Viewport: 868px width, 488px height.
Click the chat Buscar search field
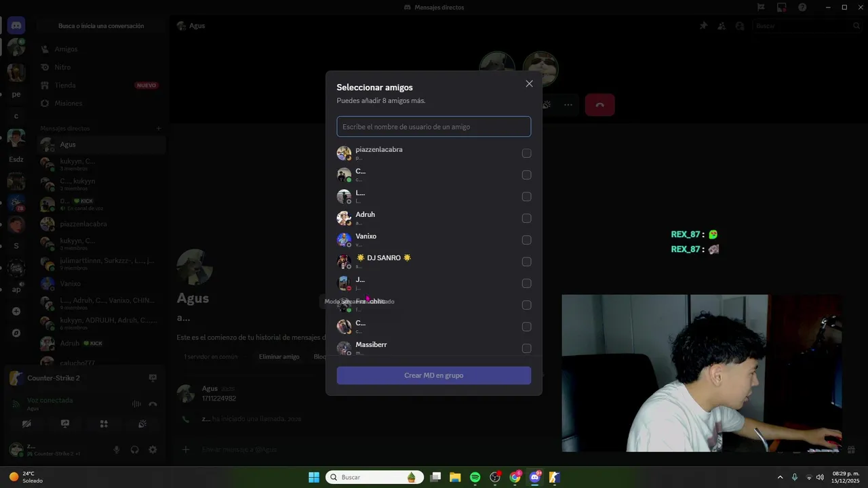click(807, 26)
